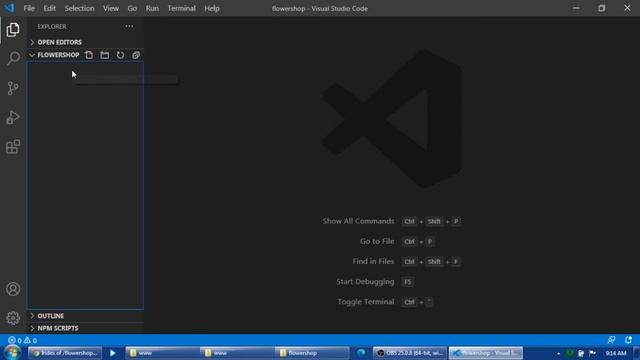Screen dimensions: 640x360
Task: Open the Manage gear icon
Action: pyautogui.click(x=13, y=318)
